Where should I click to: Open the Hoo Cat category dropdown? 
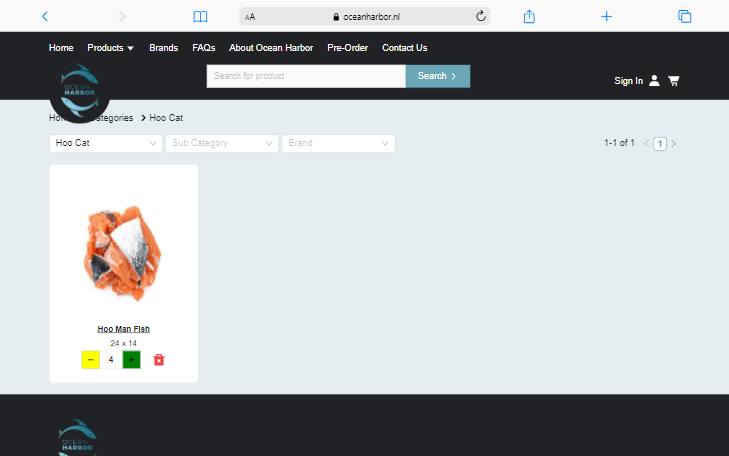[106, 143]
